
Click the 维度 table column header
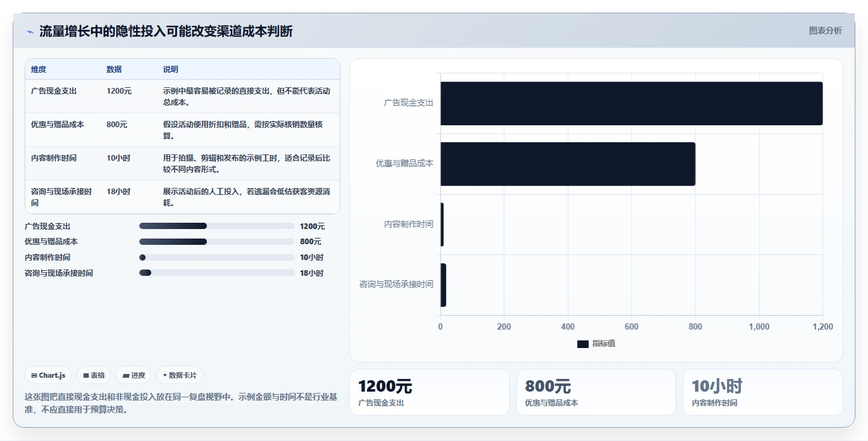[x=39, y=70]
